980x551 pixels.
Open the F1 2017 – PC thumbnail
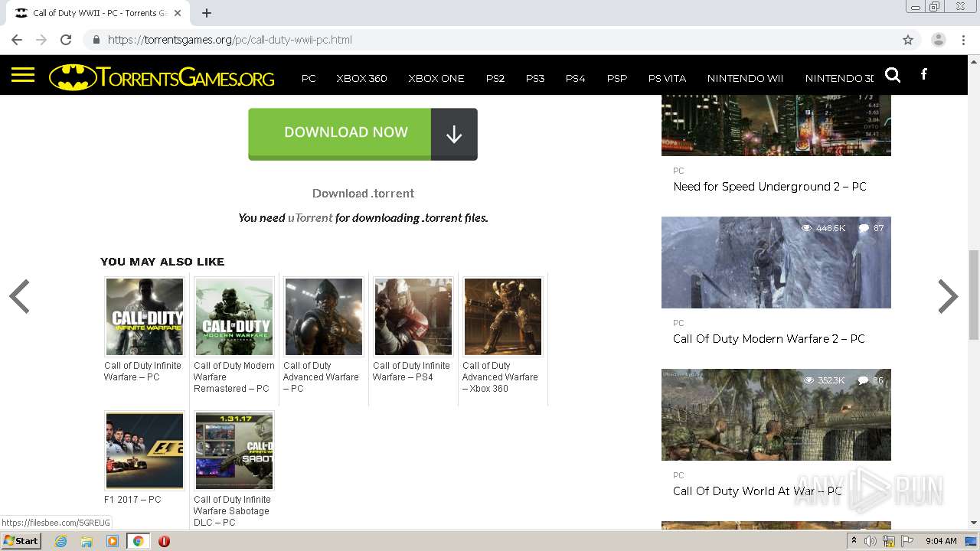pos(145,451)
